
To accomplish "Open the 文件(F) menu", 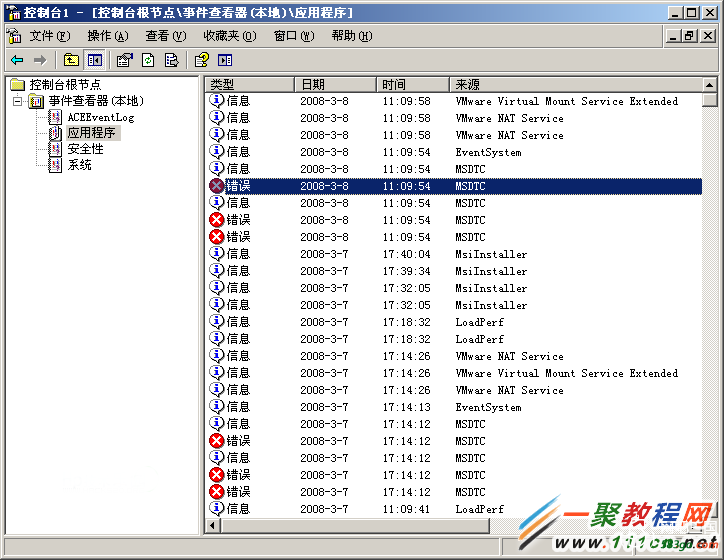I will [x=50, y=36].
